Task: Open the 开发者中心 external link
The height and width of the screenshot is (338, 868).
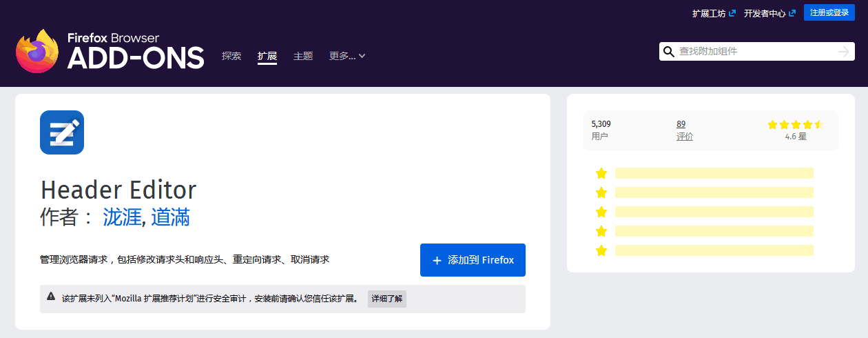Action: 769,13
